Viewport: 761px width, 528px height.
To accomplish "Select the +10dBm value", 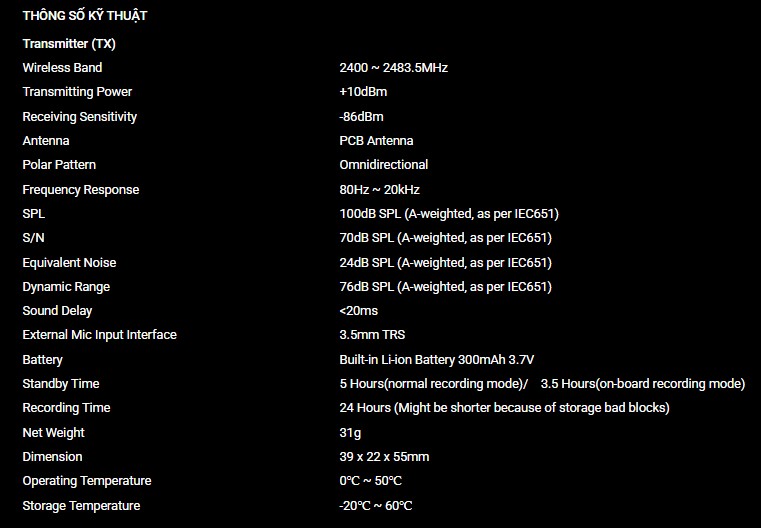I will tap(363, 92).
